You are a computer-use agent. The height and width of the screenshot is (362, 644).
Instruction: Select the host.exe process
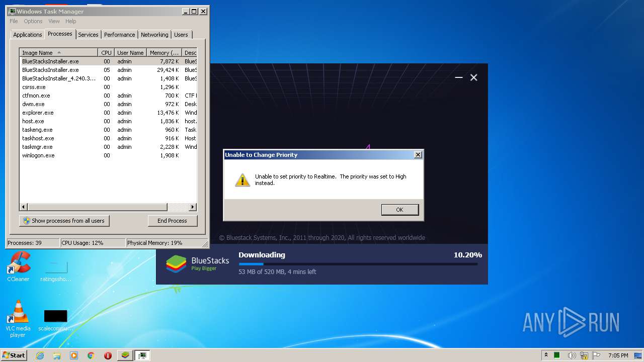click(108, 121)
